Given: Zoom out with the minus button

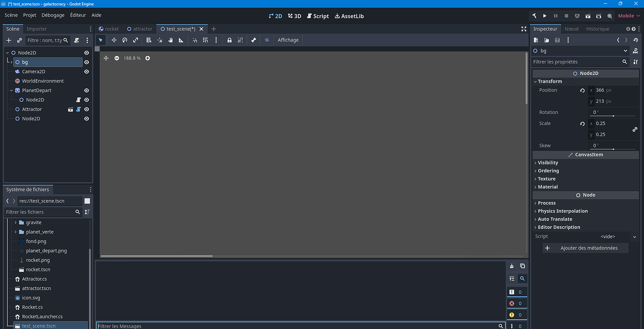Looking at the screenshot, I should 117,58.
